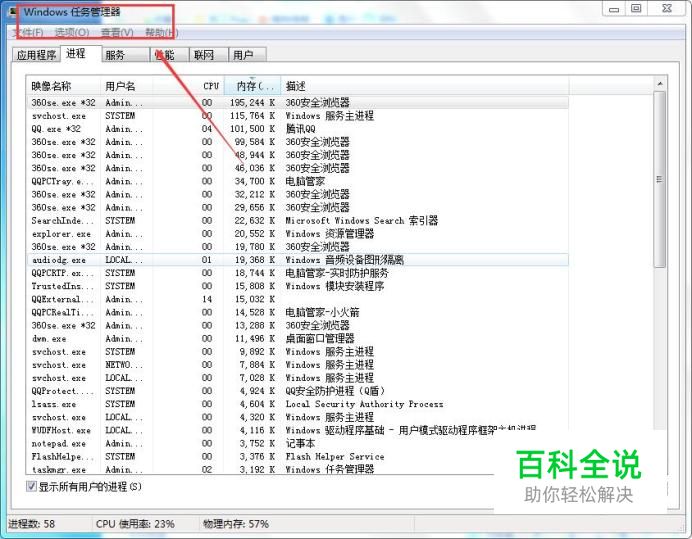The image size is (692, 539).
Task: Click the process list scrollbar thumb
Action: 660,179
